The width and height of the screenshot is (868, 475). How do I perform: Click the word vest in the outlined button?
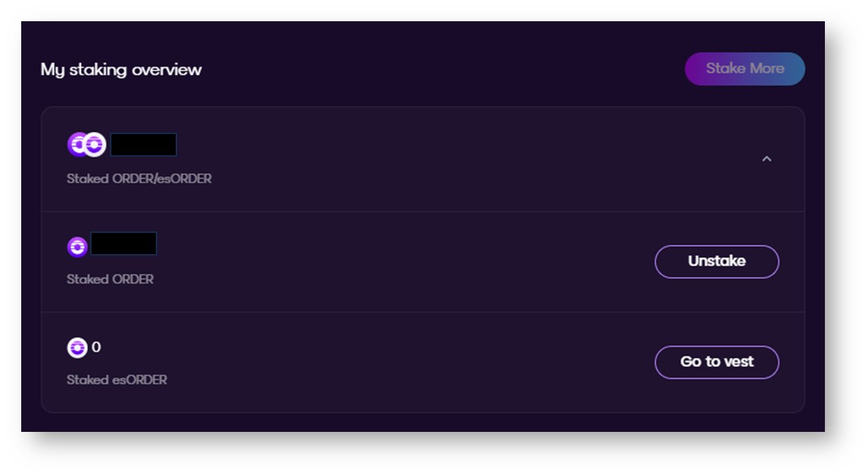739,362
